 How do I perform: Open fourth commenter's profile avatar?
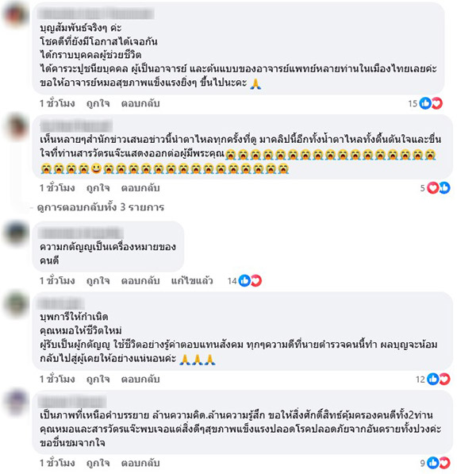(16, 304)
